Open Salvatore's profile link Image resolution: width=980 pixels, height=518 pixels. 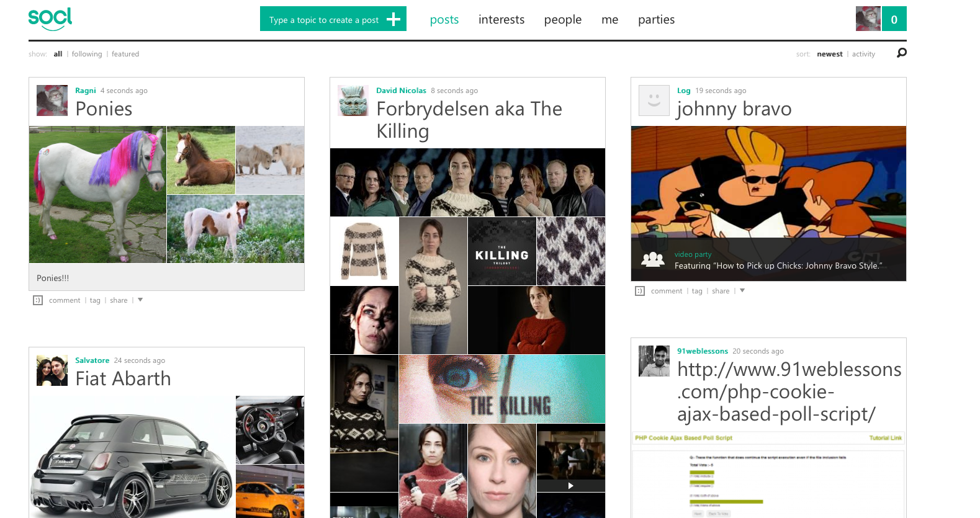pyautogui.click(x=92, y=360)
